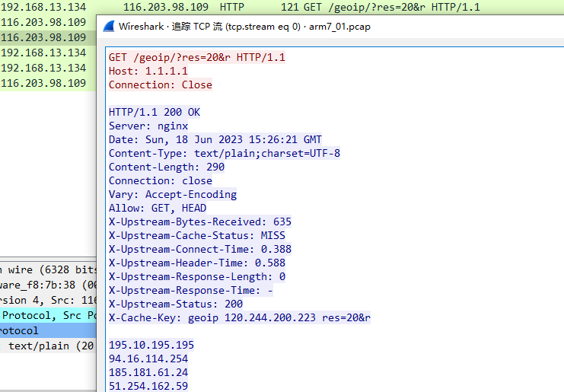
Task: Click the 'HTTP/1.1 200 OK' response line
Action: (x=155, y=112)
